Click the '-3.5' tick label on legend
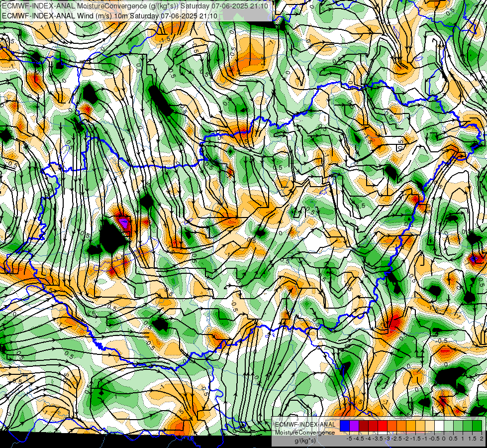The height and width of the screenshot is (448, 487). (378, 439)
